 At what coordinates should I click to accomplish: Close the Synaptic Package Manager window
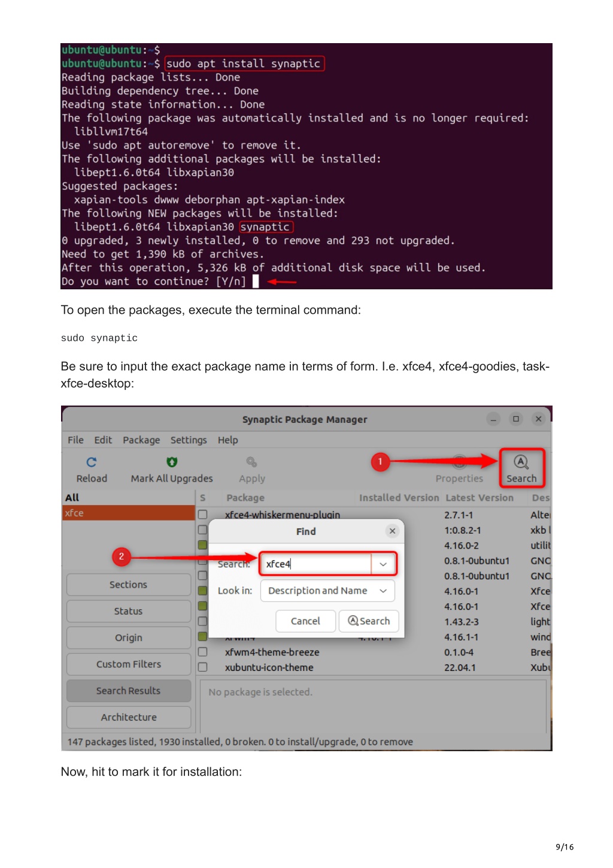[x=539, y=419]
